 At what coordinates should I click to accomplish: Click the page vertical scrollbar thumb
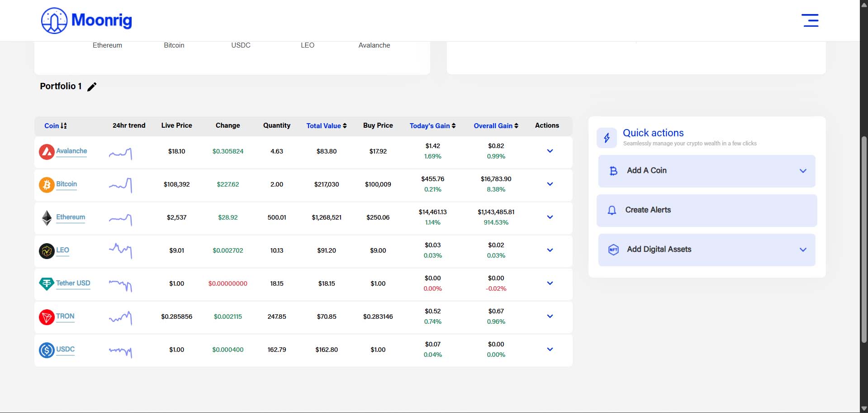pyautogui.click(x=864, y=239)
